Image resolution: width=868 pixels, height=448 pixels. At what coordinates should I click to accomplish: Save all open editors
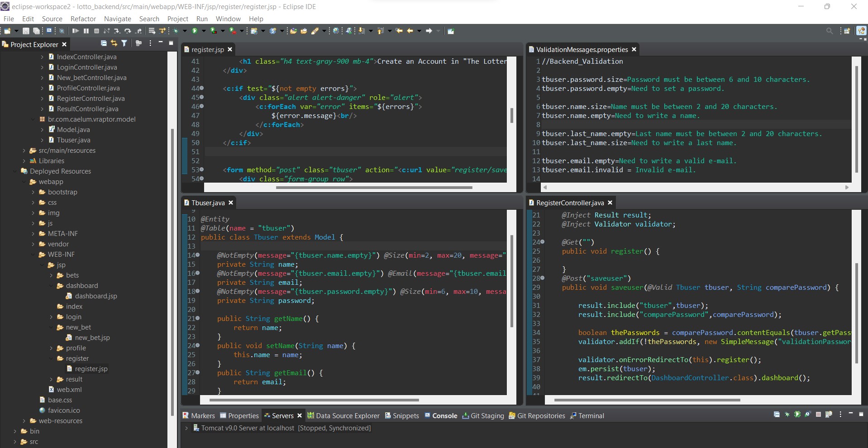pos(36,31)
